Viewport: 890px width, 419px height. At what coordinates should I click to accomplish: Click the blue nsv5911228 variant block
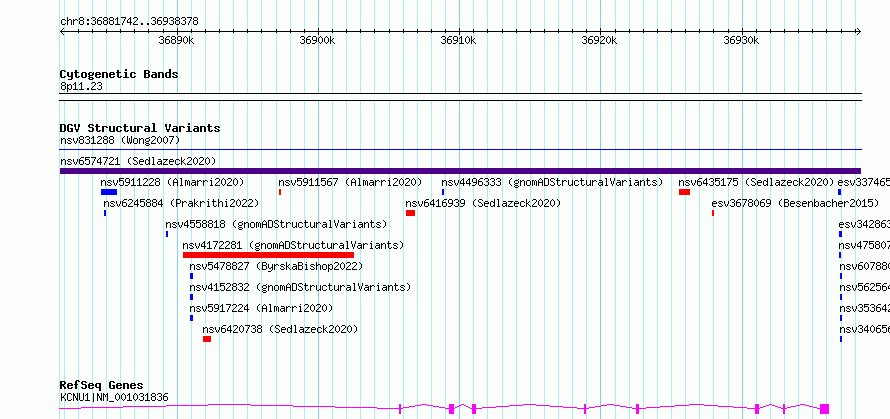(x=109, y=192)
